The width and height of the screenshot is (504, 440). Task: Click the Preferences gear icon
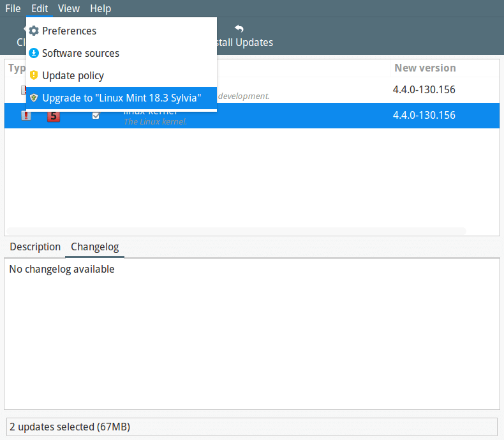[x=34, y=31]
